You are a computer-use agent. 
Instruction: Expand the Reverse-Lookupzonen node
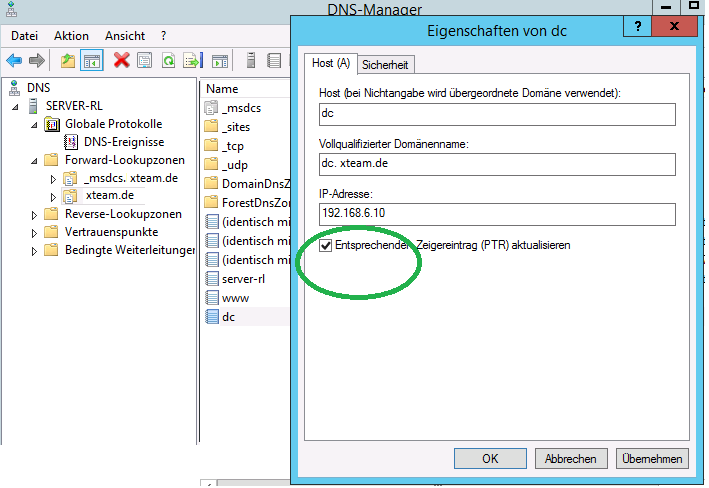click(x=36, y=214)
